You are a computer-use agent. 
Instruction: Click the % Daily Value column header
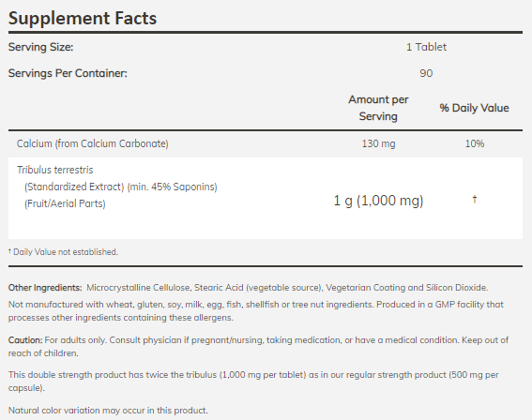coord(475,108)
